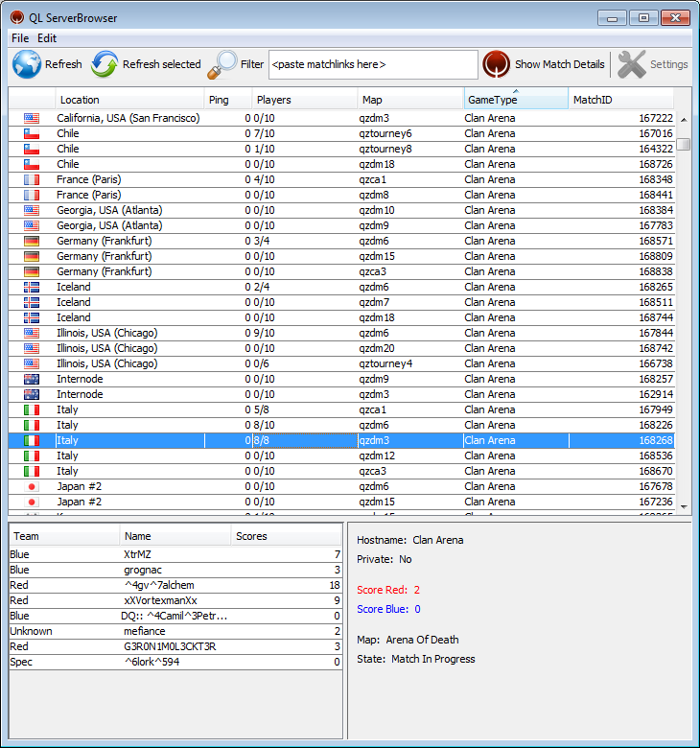This screenshot has width=700, height=748.
Task: Sort servers by Ping column
Action: pos(228,100)
